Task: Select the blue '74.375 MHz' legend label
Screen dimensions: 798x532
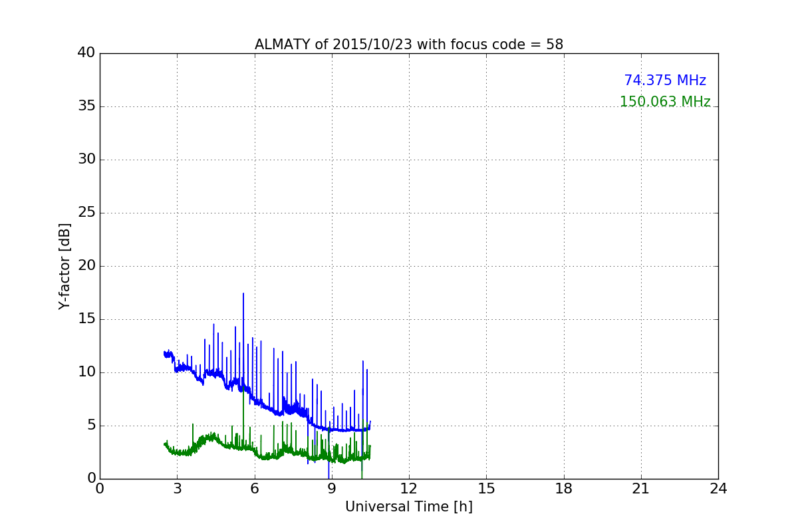Action: [665, 80]
